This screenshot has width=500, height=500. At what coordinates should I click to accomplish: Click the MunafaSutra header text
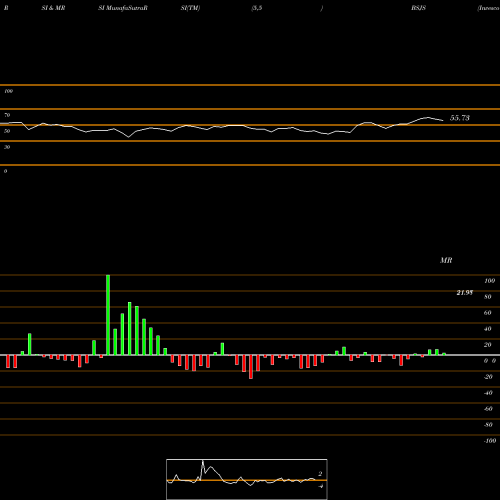pyautogui.click(x=123, y=8)
